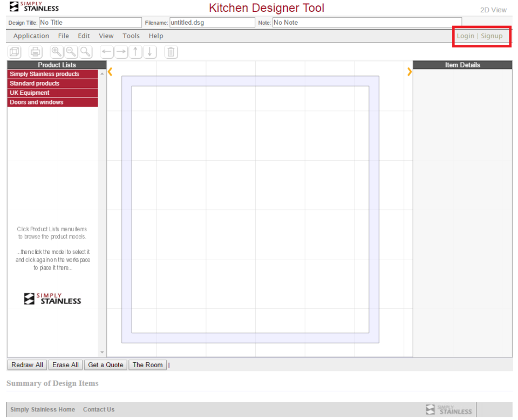Click inside the Design Title field

click(x=89, y=23)
